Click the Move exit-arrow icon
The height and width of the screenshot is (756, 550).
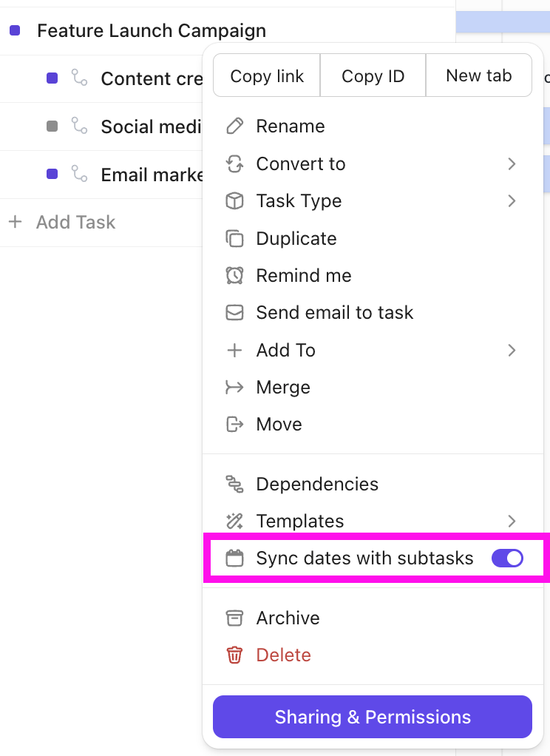coord(235,425)
